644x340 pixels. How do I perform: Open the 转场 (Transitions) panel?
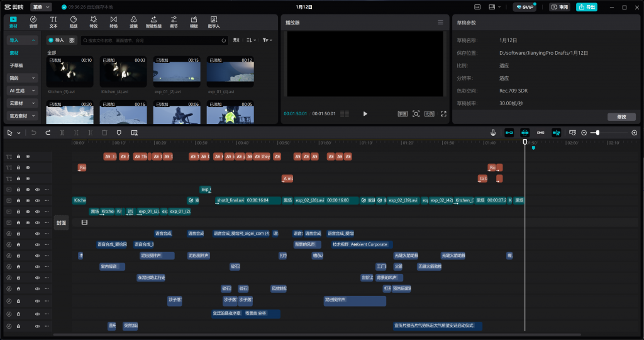coord(113,23)
